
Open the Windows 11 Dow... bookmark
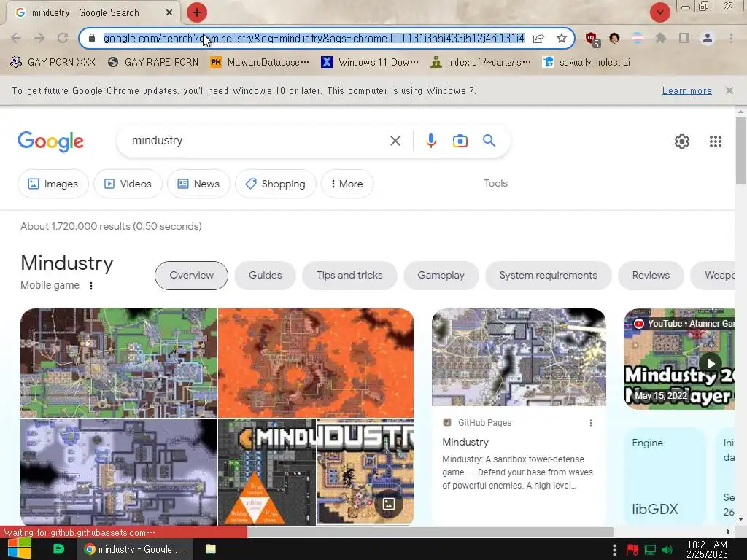pyautogui.click(x=370, y=63)
